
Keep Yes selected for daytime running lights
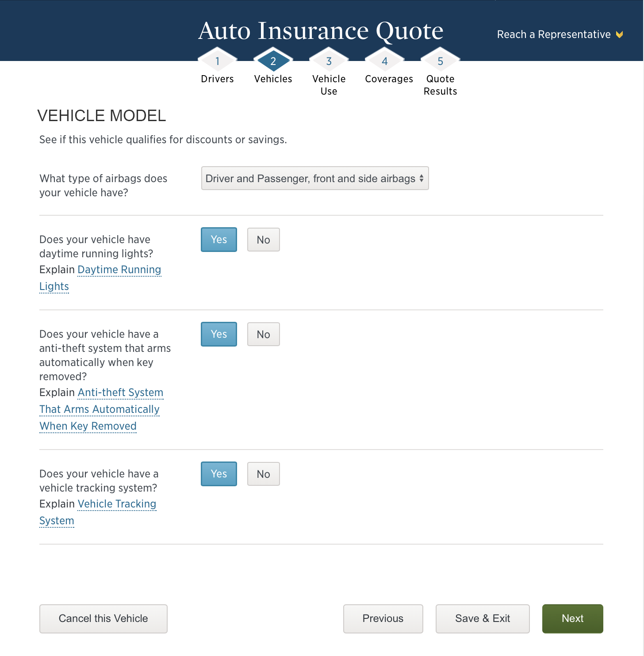pyautogui.click(x=218, y=240)
